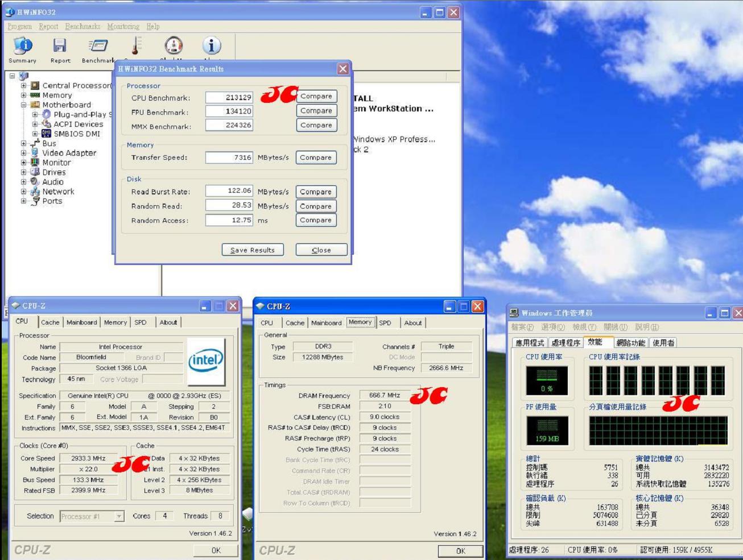743x560 pixels.
Task: Click the Transfer Speed value field 7316
Action: (x=229, y=157)
